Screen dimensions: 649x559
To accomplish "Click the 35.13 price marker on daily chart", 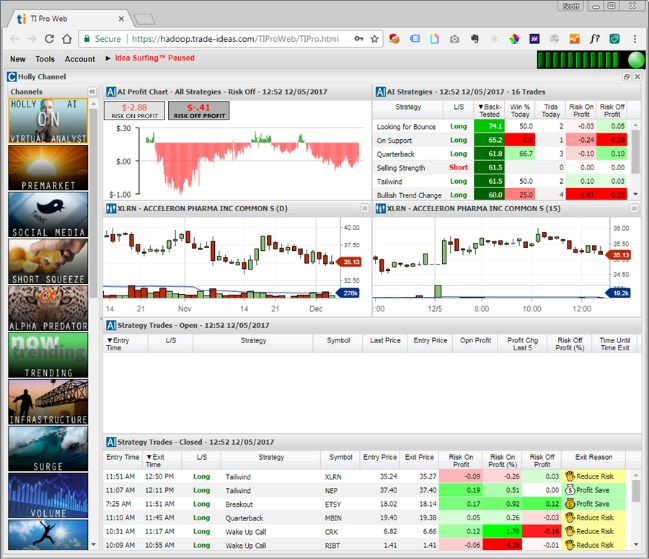I will pos(349,262).
